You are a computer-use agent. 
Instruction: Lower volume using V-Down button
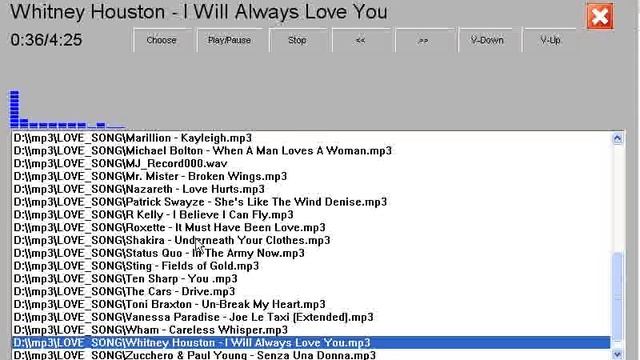pos(487,40)
